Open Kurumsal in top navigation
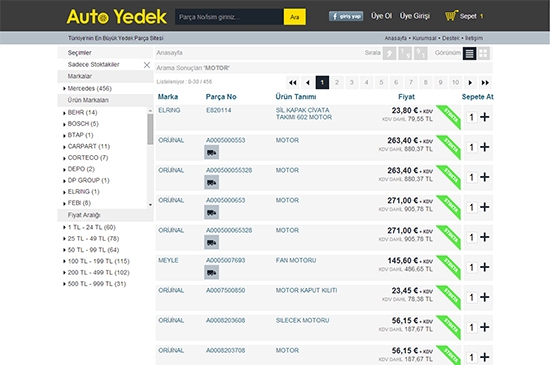 tap(424, 38)
